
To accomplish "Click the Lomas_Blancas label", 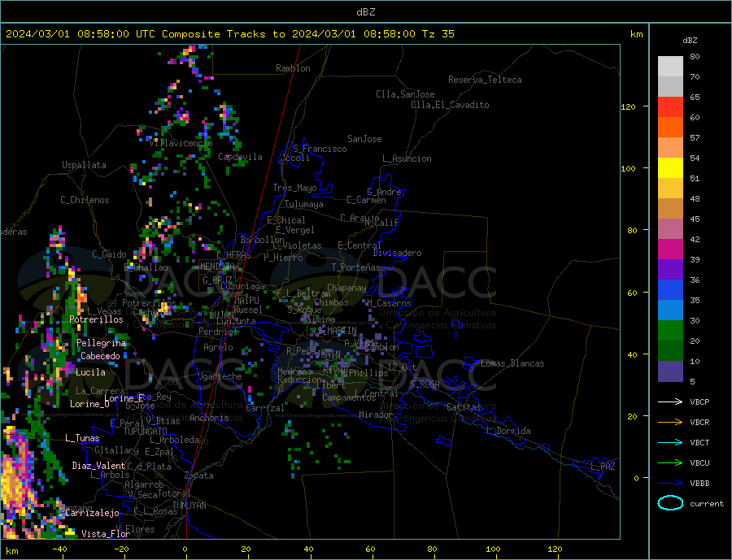I will pos(512,363).
